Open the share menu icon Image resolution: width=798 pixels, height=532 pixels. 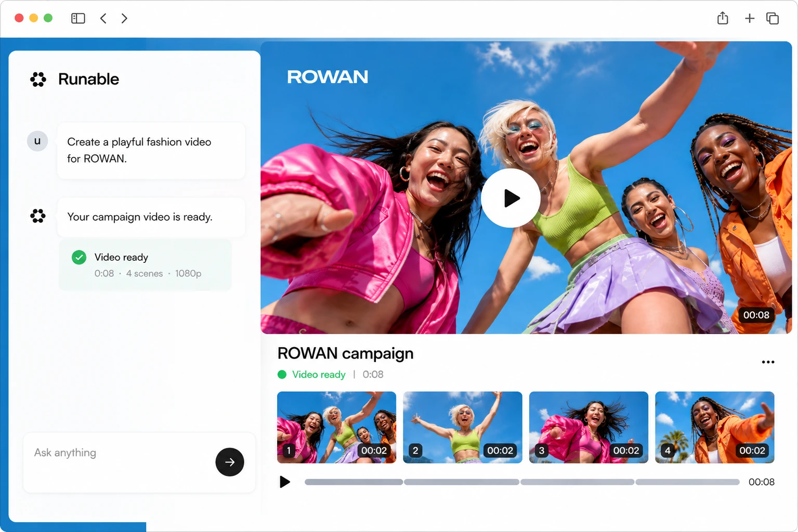tap(723, 18)
